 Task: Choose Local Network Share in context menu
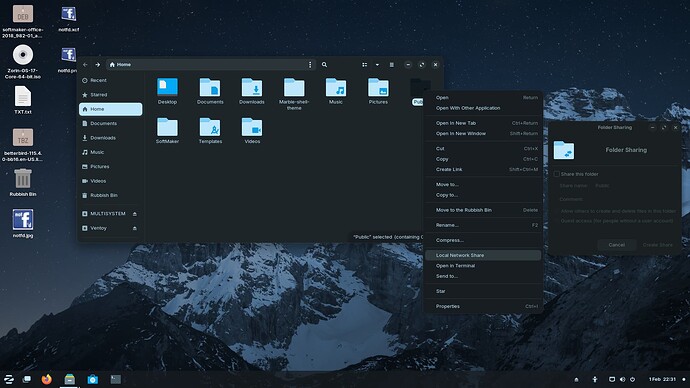click(x=483, y=255)
